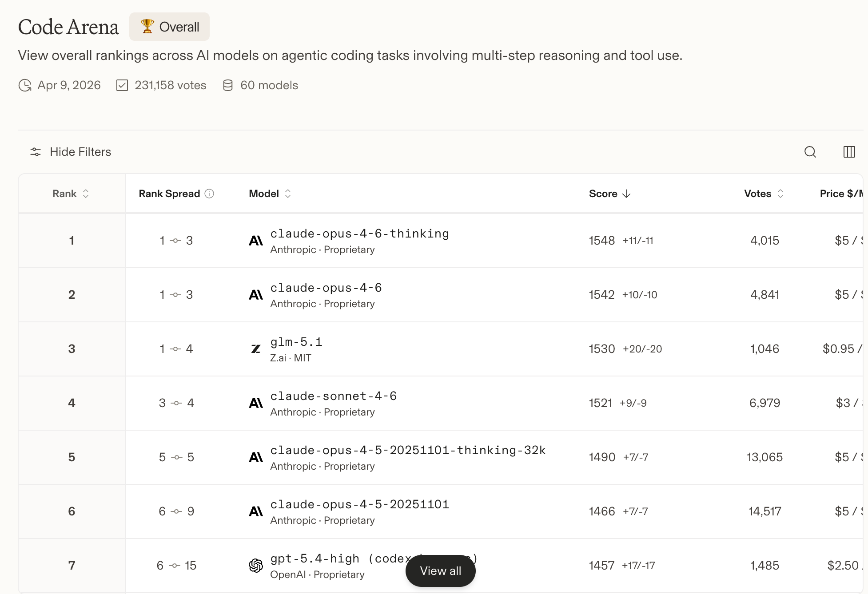Click the 4,015 votes cell
Image resolution: width=868 pixels, height=594 pixels.
764,241
